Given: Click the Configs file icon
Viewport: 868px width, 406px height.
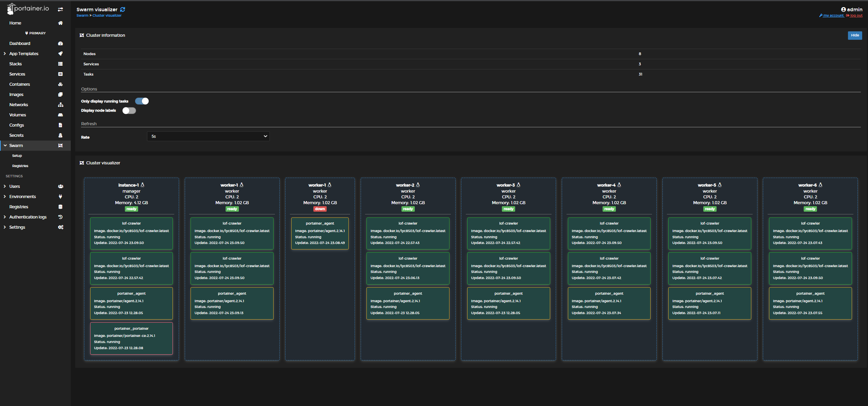Looking at the screenshot, I should pos(60,125).
